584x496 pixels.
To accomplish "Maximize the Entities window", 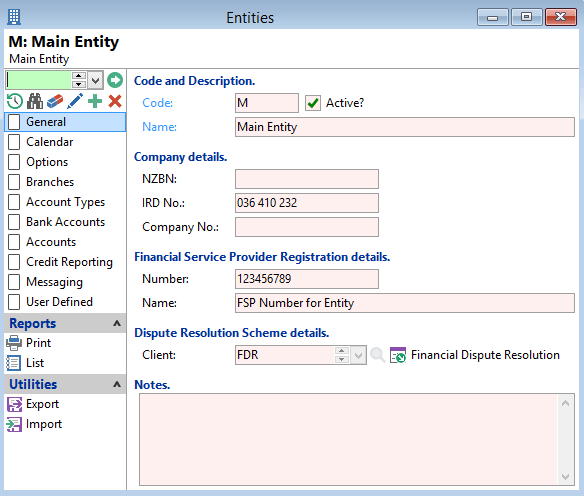I will click(526, 17).
